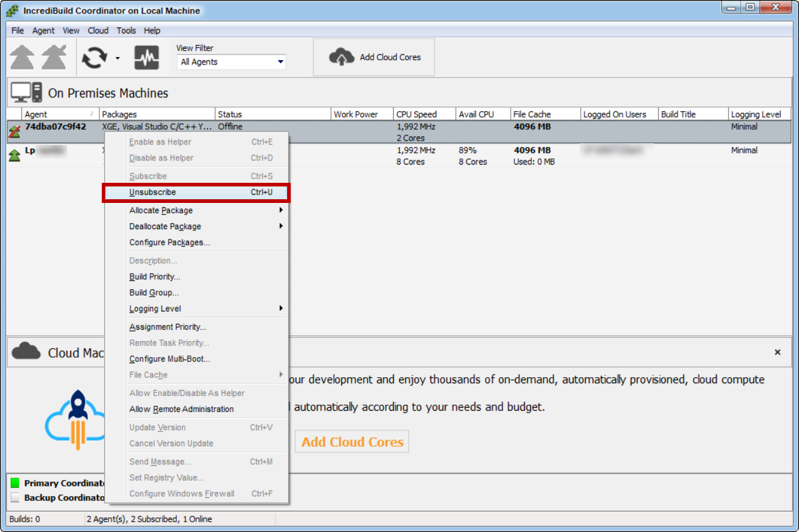Click the green Primary Coordinator indicator

pyautogui.click(x=15, y=483)
